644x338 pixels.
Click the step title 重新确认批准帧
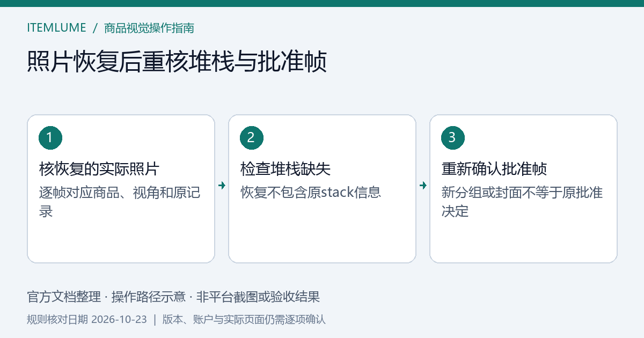point(494,169)
